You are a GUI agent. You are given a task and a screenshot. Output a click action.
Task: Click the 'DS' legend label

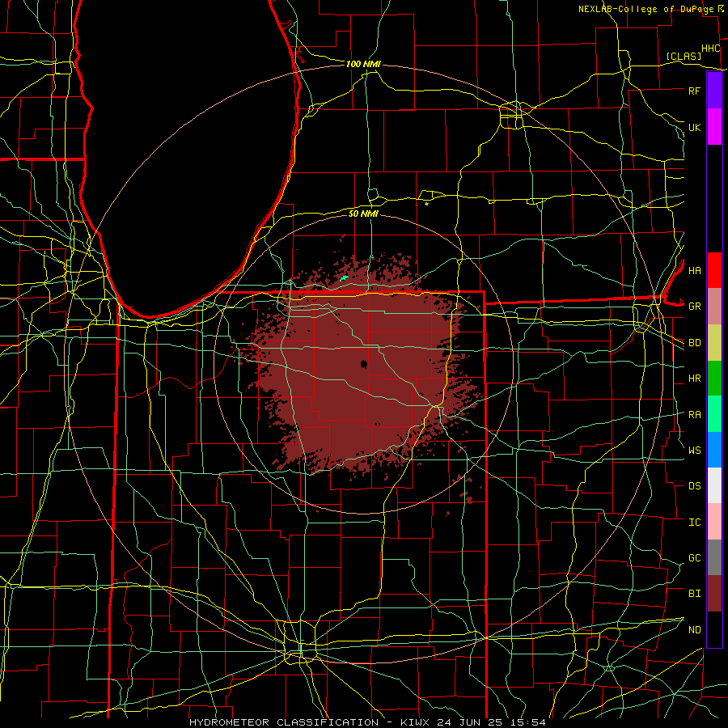[694, 486]
